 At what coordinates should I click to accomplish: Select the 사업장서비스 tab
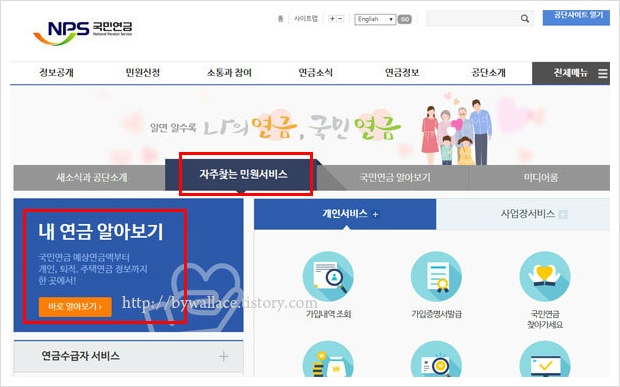pos(523,214)
